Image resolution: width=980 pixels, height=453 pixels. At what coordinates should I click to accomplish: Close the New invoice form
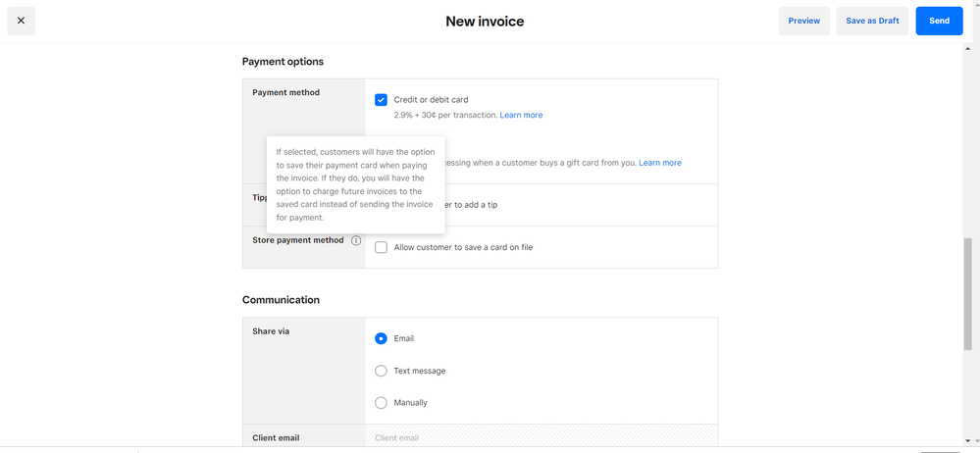pyautogui.click(x=22, y=21)
